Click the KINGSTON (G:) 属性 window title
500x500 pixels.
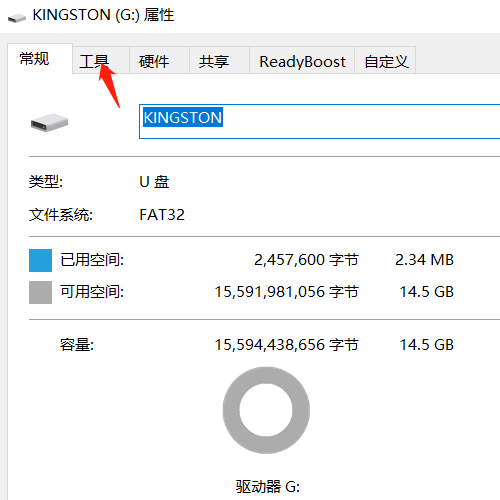click(x=103, y=15)
